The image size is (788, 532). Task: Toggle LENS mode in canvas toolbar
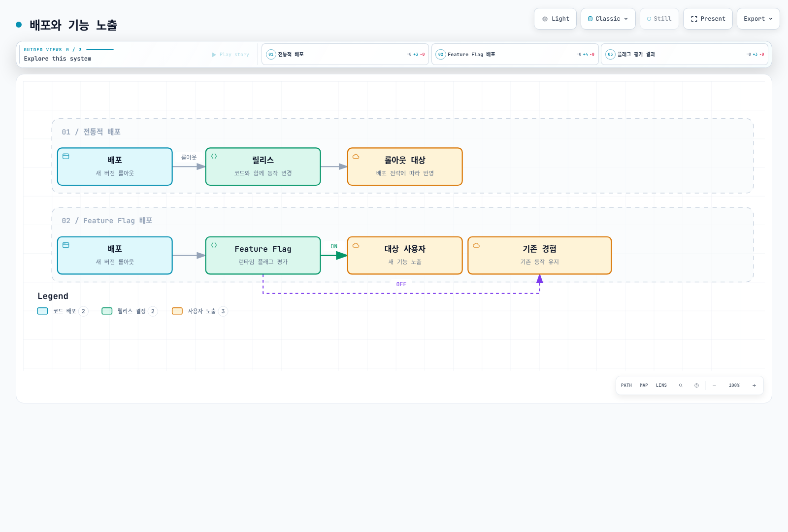coord(661,385)
